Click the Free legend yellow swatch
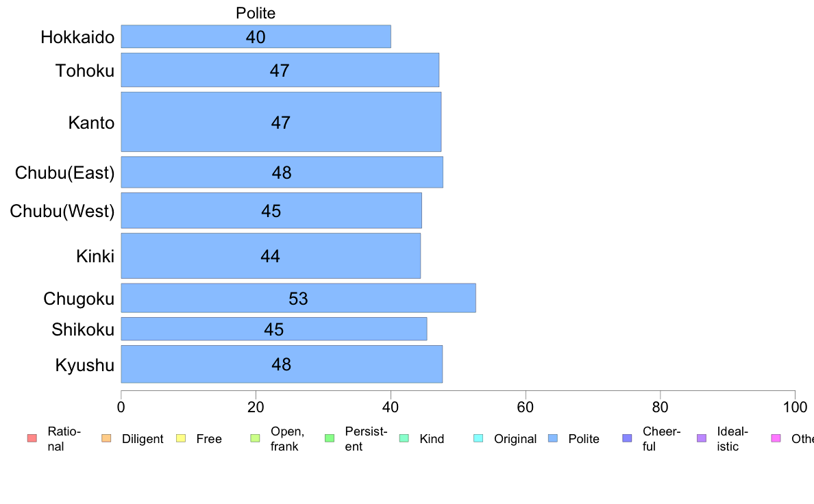Image resolution: width=814 pixels, height=504 pixels. (x=181, y=438)
